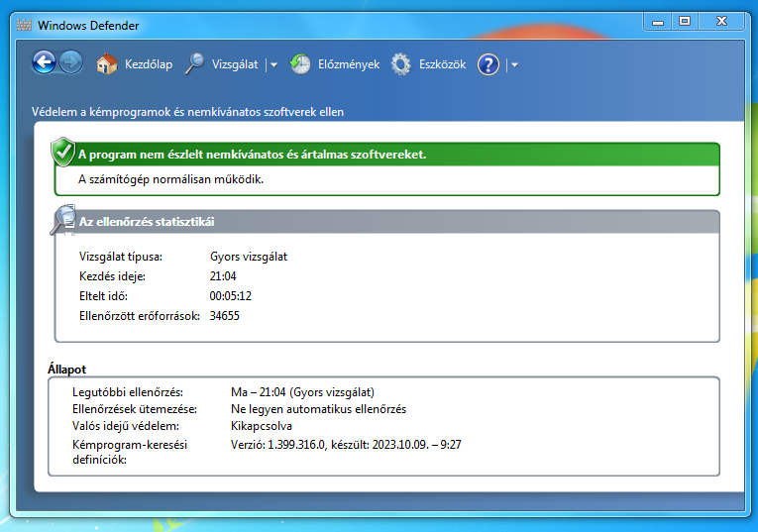Viewport: 758px width, 532px height.
Task: Open the Kezdőlap house icon
Action: click(107, 63)
